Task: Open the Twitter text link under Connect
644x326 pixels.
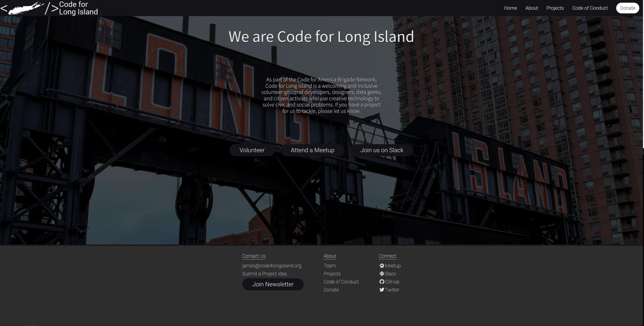Action: [x=392, y=290]
